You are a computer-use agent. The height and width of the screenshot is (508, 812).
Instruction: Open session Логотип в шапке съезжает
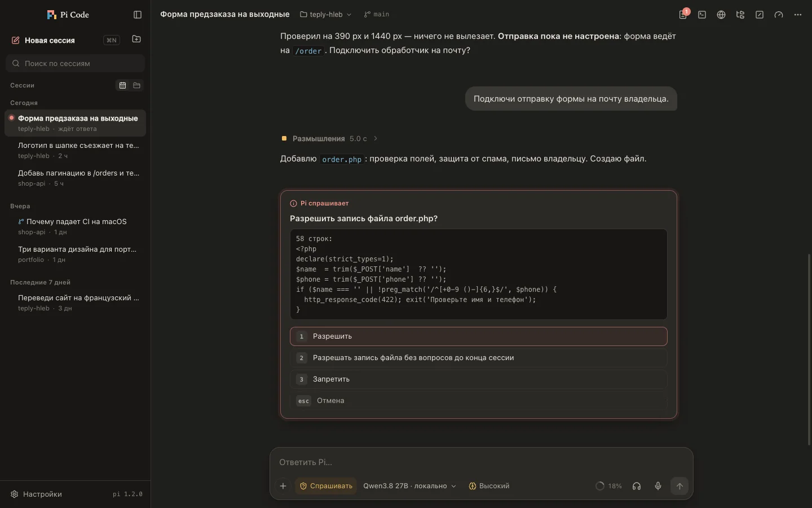(x=75, y=150)
